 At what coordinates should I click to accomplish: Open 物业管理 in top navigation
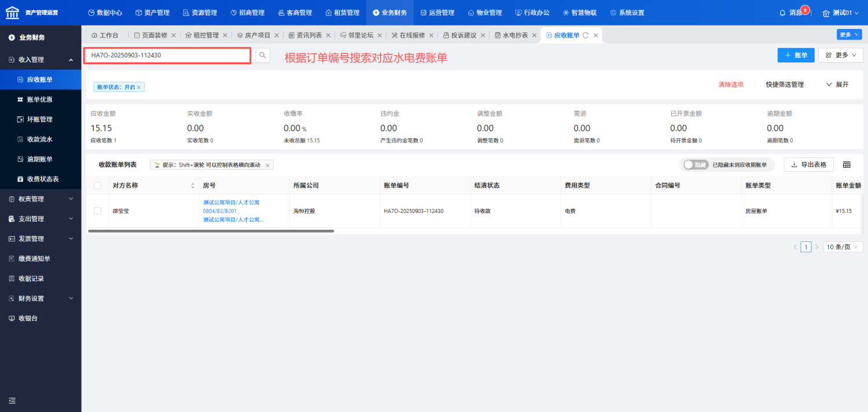pos(484,13)
